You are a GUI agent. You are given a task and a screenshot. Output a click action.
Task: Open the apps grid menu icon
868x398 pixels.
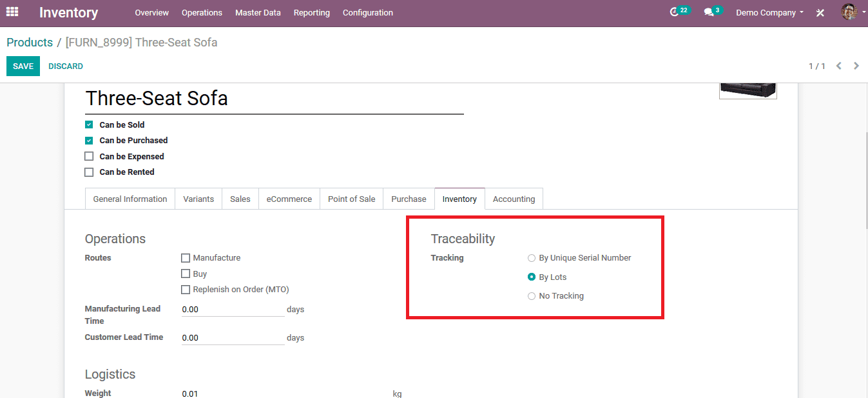point(12,12)
